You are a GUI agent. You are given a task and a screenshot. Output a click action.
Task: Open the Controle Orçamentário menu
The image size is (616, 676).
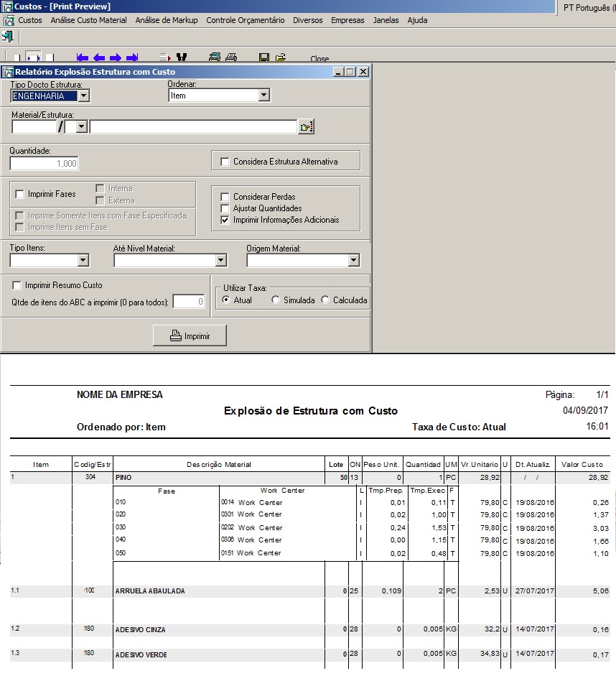245,20
